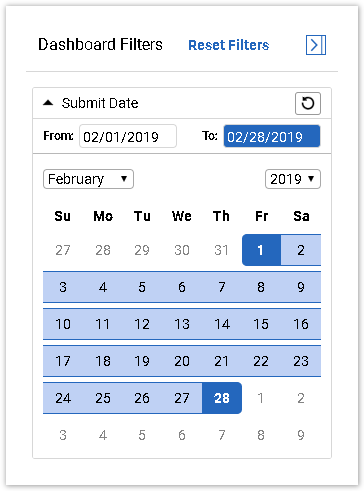
Task: Click the Submit Date reset icon
Action: pyautogui.click(x=308, y=103)
